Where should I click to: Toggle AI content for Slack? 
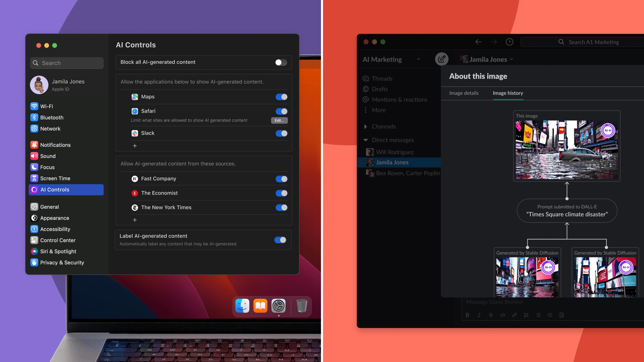point(282,133)
